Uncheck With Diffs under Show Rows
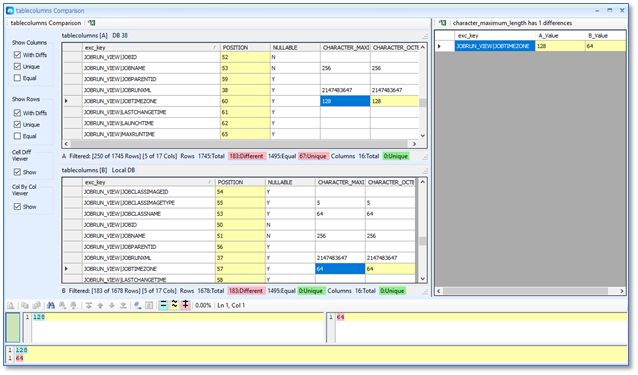This screenshot has width=638, height=375. (x=17, y=113)
